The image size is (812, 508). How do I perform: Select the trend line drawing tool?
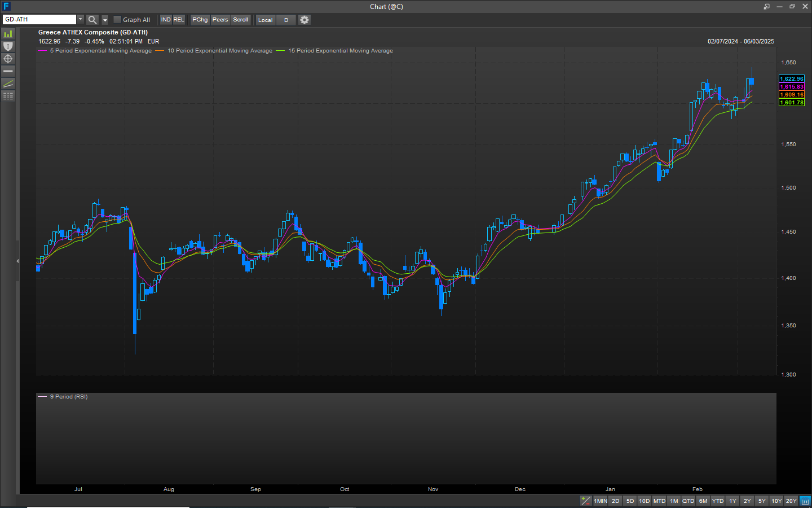click(8, 84)
